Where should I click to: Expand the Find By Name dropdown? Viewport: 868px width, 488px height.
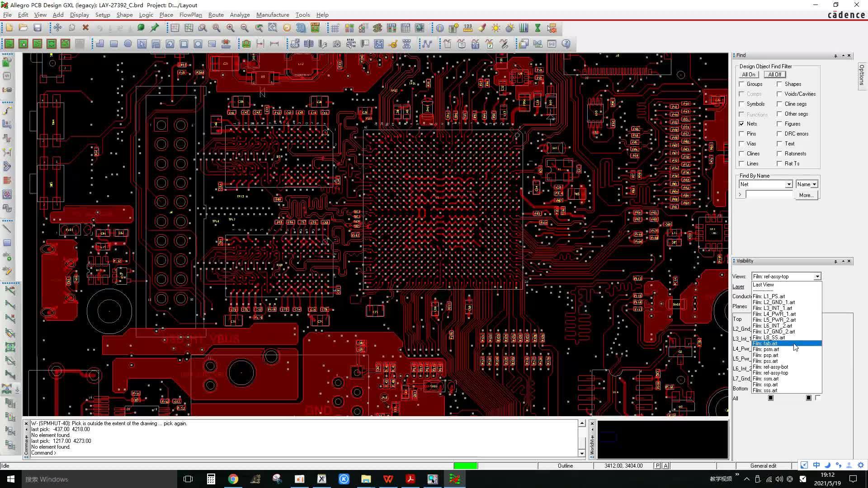789,183
